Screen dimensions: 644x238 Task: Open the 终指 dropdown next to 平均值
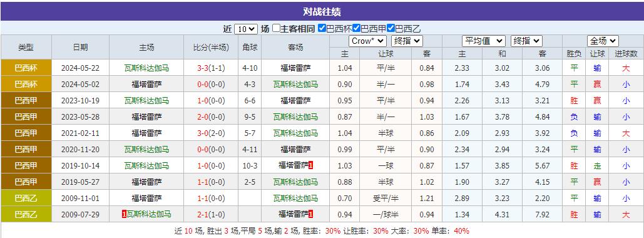pos(526,41)
